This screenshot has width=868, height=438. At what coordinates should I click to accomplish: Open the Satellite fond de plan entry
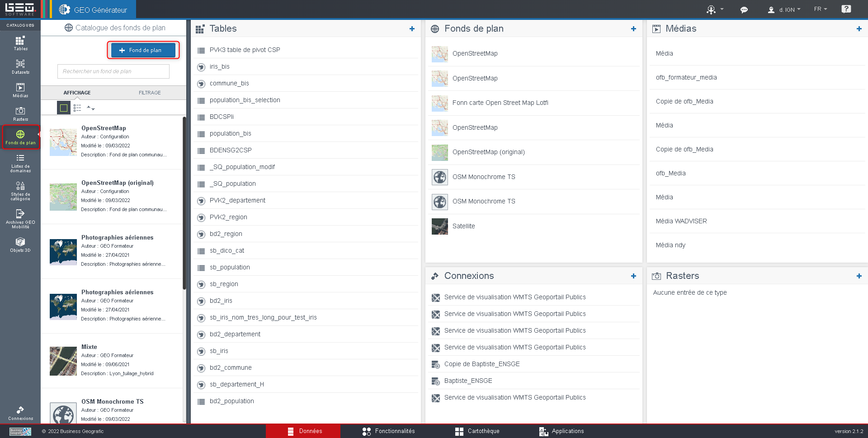(463, 226)
